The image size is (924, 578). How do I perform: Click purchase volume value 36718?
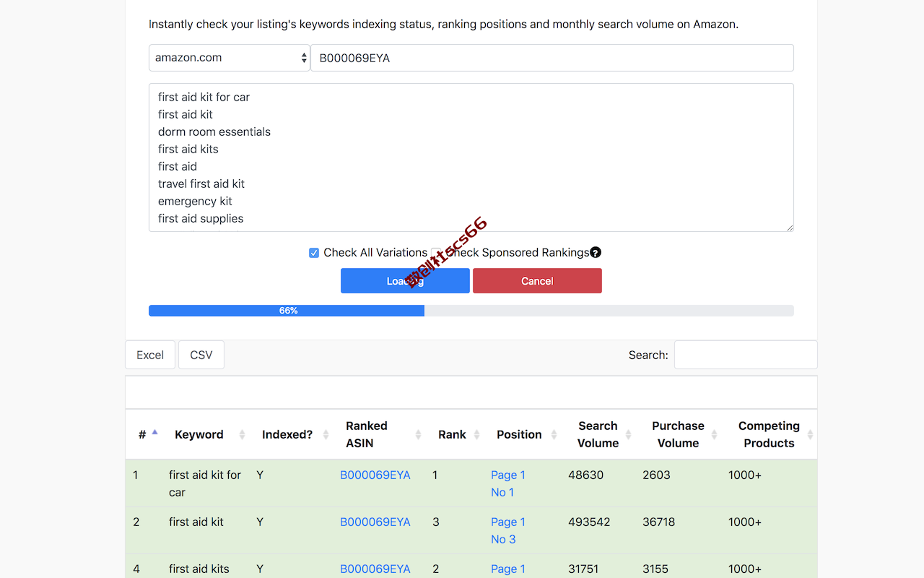(x=659, y=522)
